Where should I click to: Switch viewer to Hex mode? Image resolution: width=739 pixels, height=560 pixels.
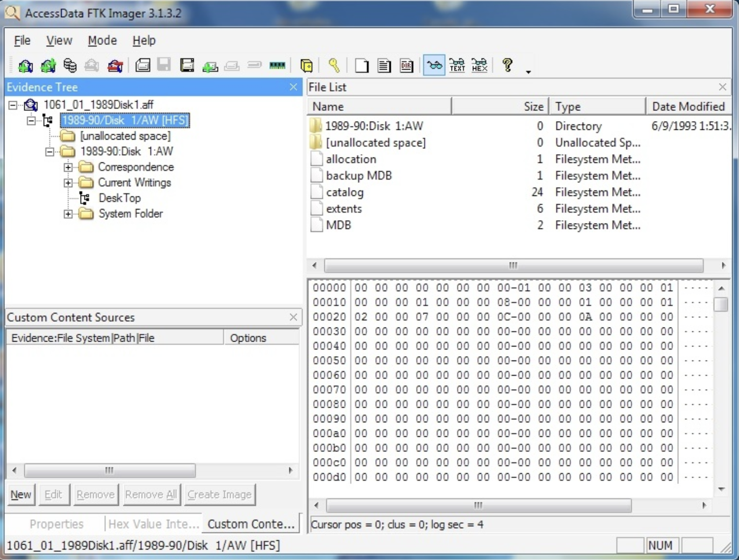pyautogui.click(x=479, y=65)
